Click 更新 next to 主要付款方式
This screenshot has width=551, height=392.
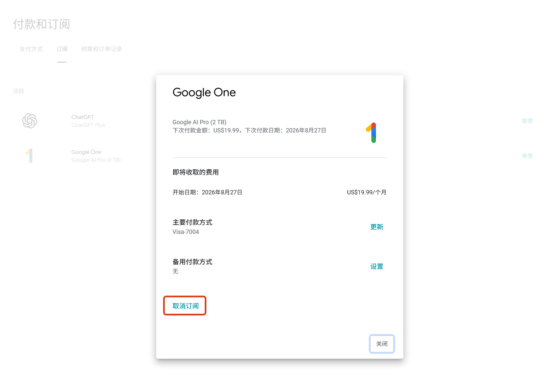[377, 227]
